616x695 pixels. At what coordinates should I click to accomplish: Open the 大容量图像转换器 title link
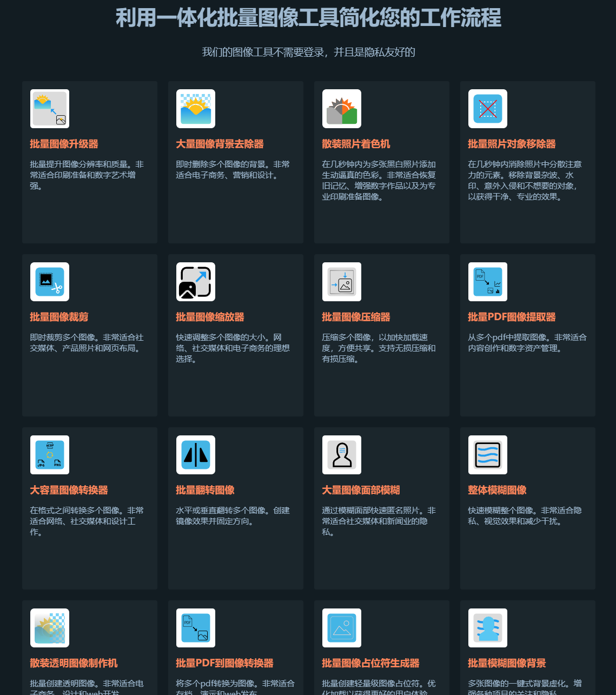(69, 490)
